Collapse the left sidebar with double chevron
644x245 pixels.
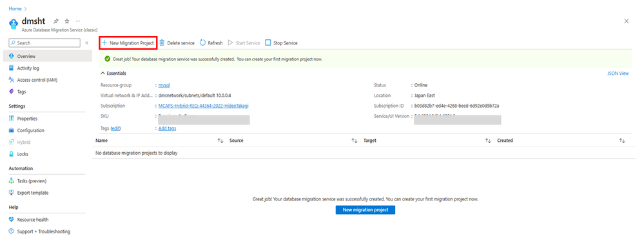pyautogui.click(x=86, y=43)
